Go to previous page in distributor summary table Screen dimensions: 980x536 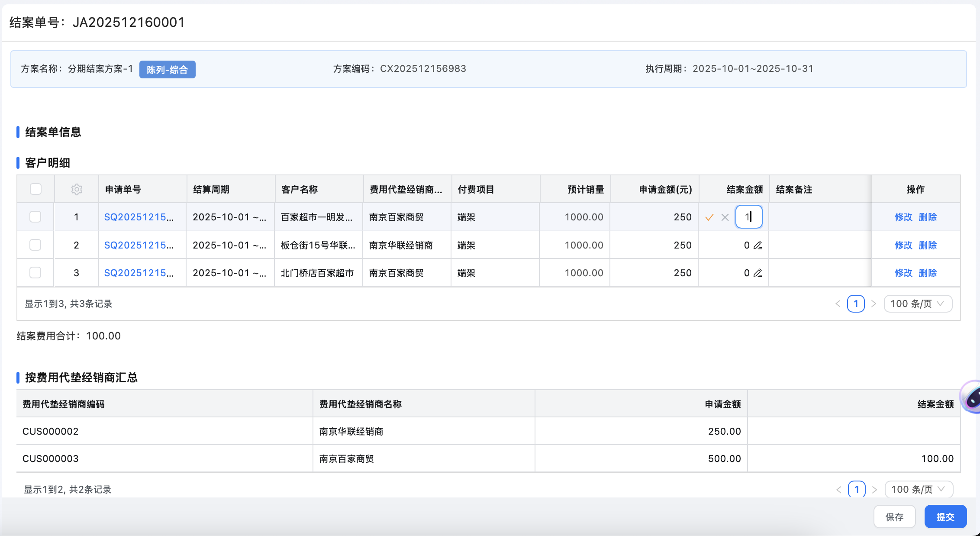click(839, 490)
